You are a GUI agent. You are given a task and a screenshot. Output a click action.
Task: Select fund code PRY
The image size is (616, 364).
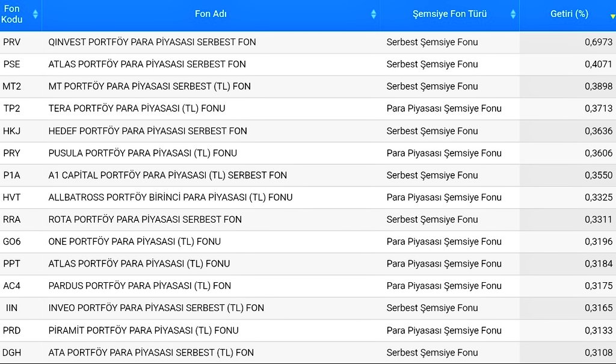pyautogui.click(x=12, y=153)
